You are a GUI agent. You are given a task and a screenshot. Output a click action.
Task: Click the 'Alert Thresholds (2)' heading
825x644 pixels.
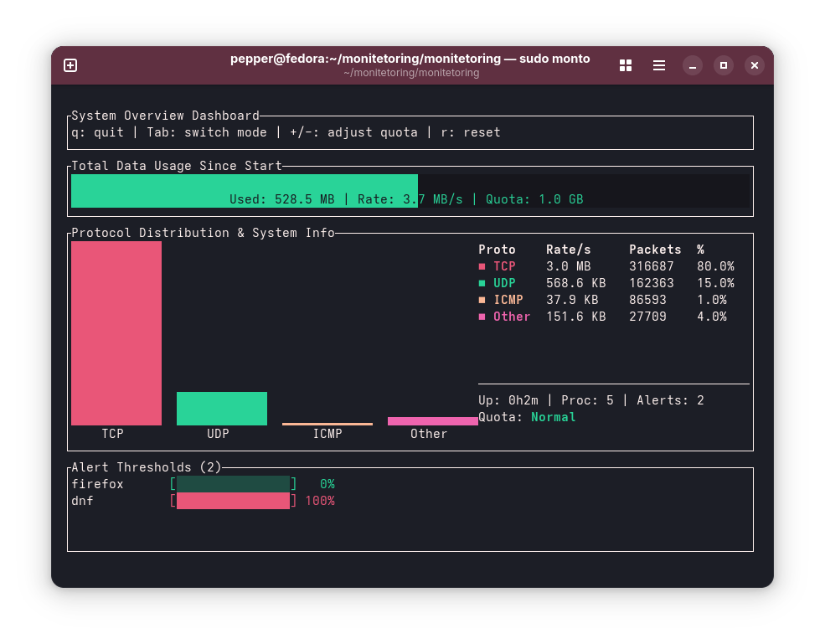pos(147,467)
